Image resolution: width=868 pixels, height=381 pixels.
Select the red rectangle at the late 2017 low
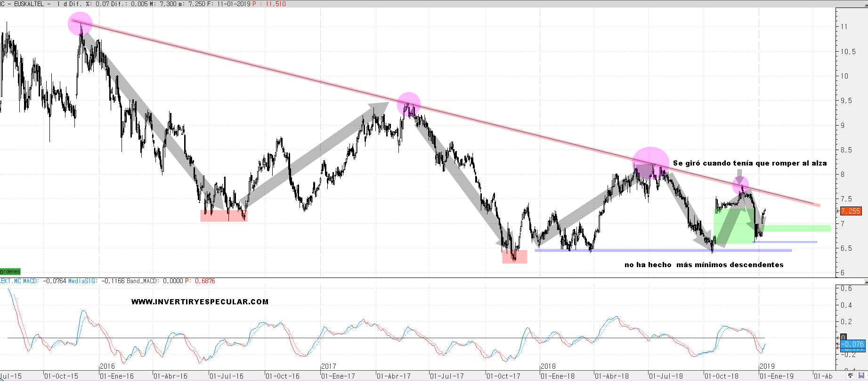click(x=514, y=257)
